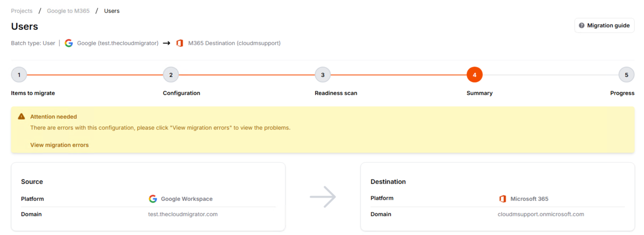
Task: Go to Google to M365 breadcrumb
Action: click(68, 11)
